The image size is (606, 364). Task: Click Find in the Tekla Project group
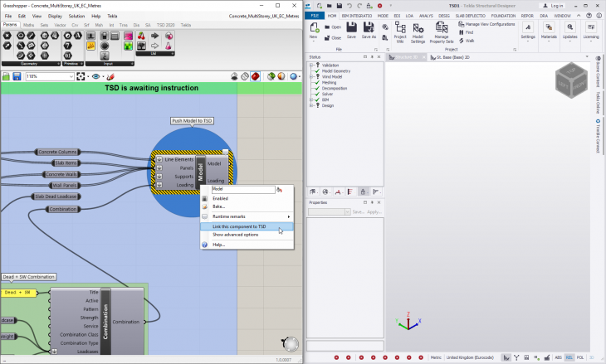(466, 32)
